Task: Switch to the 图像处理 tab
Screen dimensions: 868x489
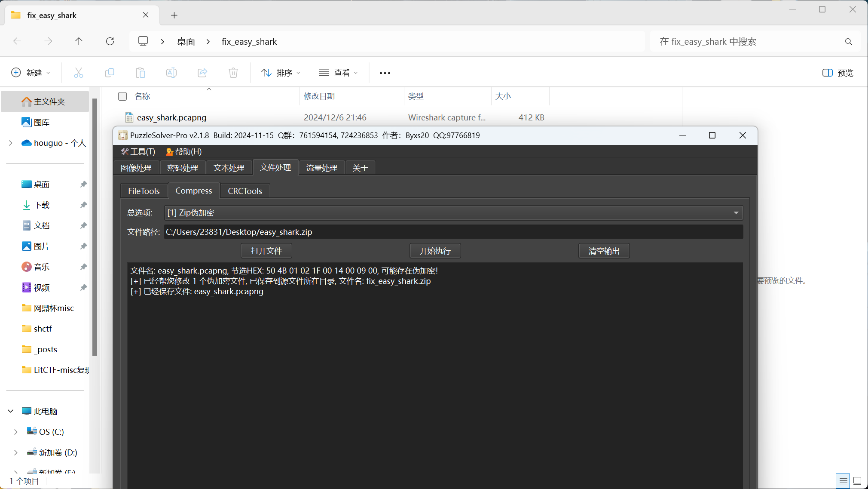Action: point(136,168)
